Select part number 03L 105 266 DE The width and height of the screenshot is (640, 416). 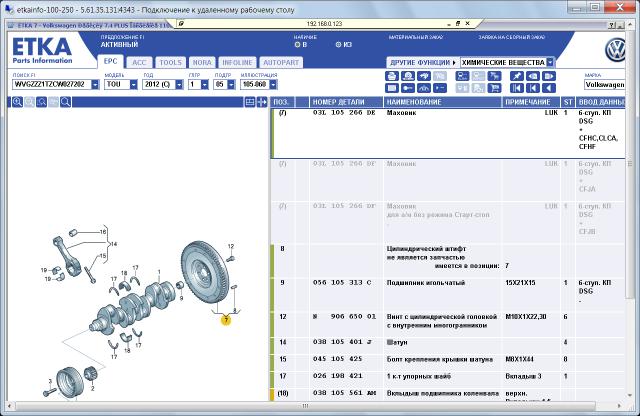(x=344, y=113)
